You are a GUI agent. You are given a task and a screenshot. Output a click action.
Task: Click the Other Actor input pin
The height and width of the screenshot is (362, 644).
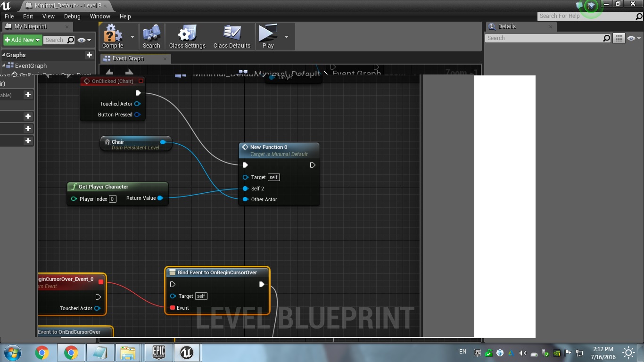click(245, 199)
